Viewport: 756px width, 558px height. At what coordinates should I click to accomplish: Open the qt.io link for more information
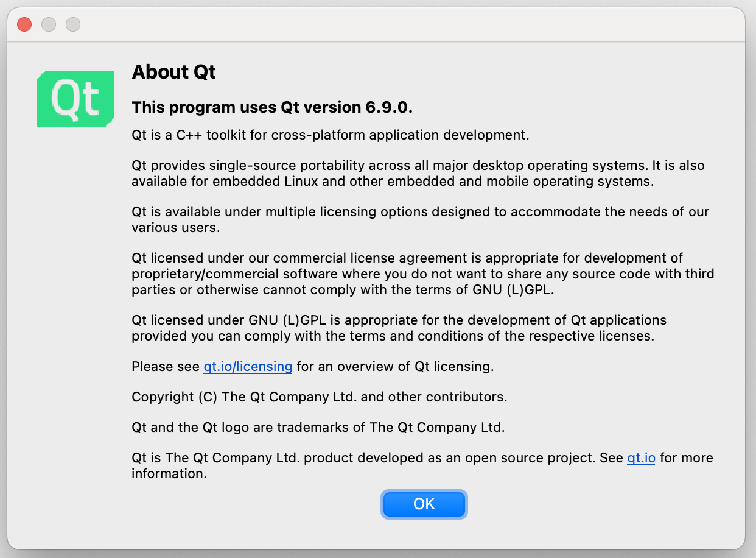[641, 458]
